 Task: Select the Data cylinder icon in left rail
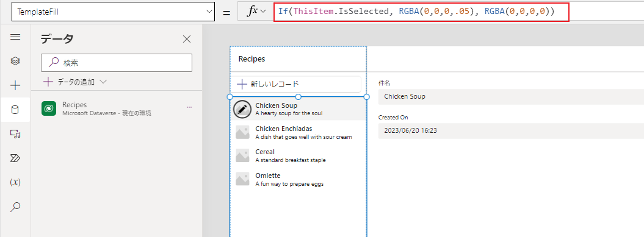15,110
